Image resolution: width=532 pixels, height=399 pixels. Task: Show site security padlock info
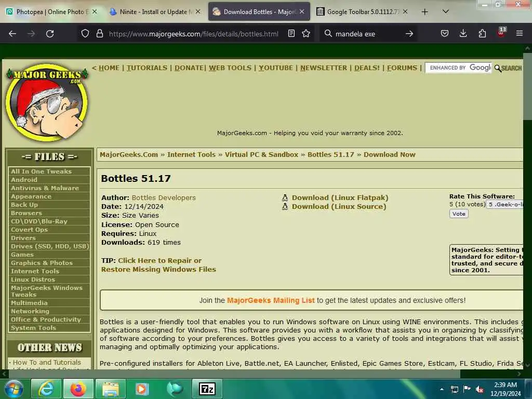pos(99,34)
